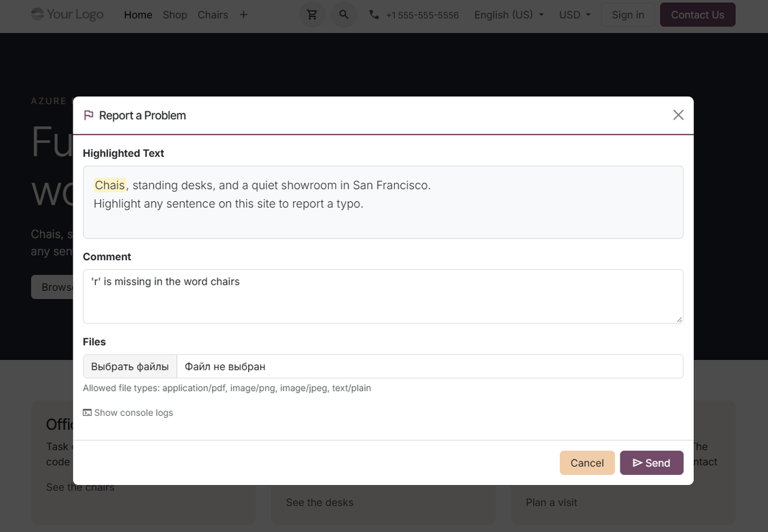Image resolution: width=768 pixels, height=532 pixels.
Task: Click the file chooser button in Files
Action: point(130,366)
